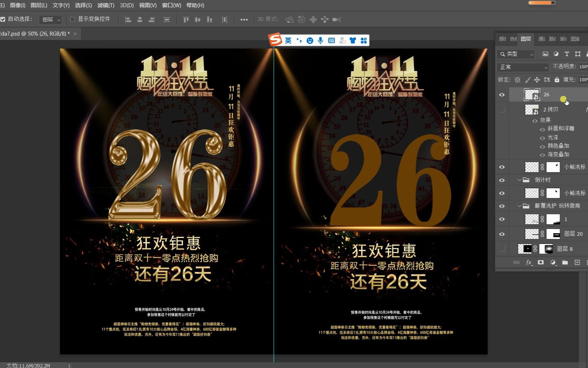Hide the 26 layer

click(502, 95)
